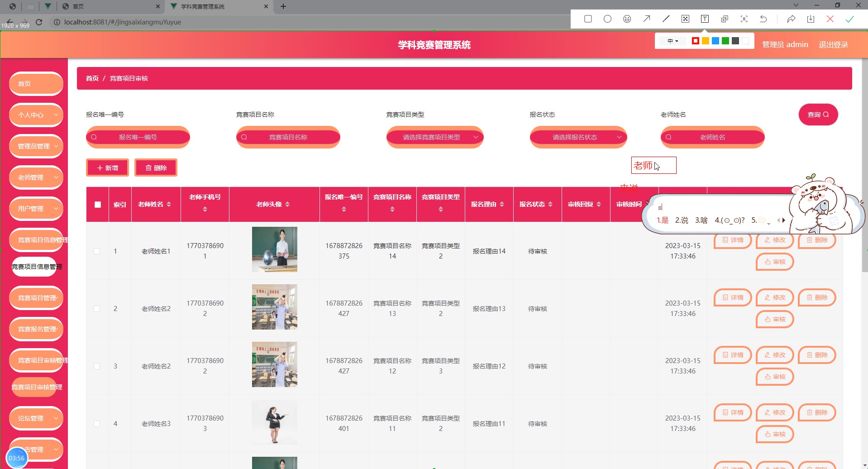Focus the 老师姓名 search input
The height and width of the screenshot is (469, 868).
click(x=713, y=137)
